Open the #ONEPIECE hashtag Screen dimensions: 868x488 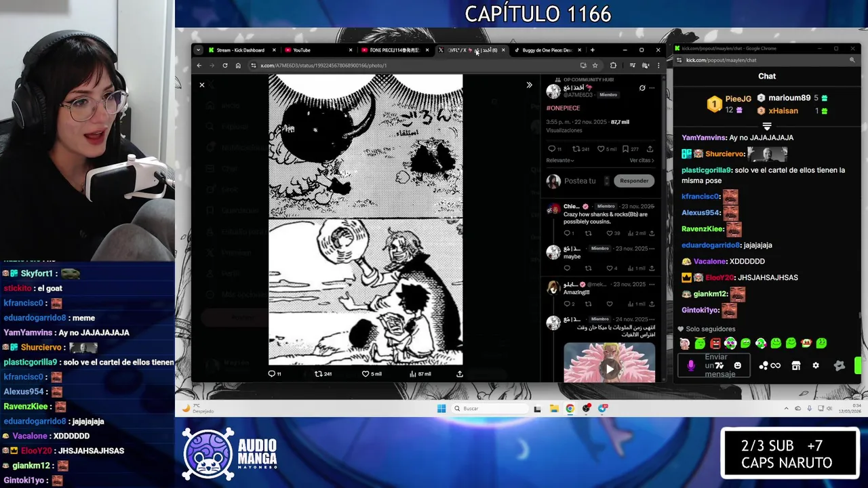[x=563, y=108]
